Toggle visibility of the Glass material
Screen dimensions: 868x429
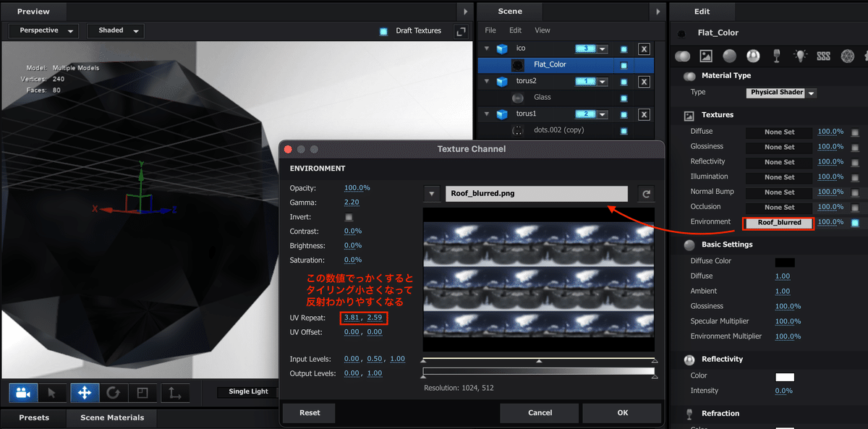(x=624, y=98)
